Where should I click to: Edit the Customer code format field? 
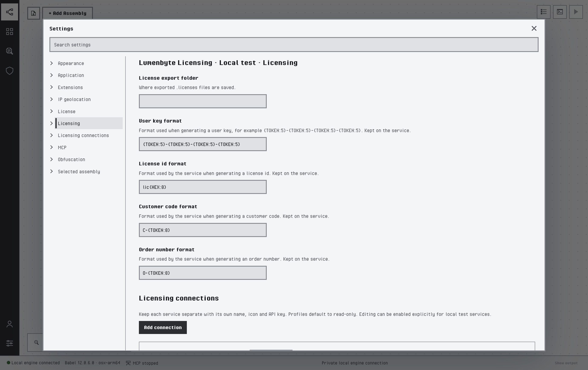[203, 230]
